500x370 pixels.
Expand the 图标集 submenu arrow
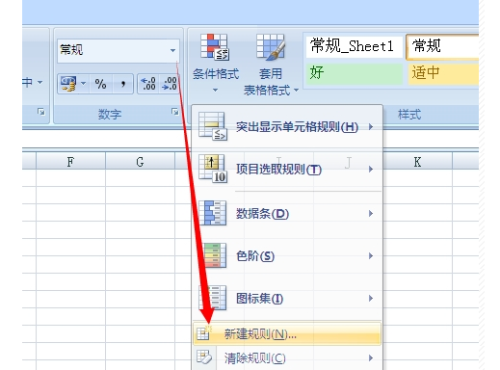click(371, 298)
